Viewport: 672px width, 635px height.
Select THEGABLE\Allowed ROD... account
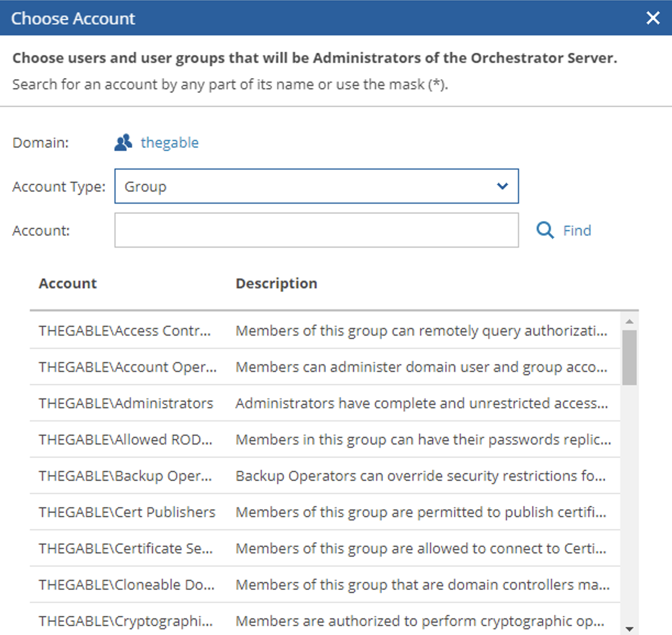pyautogui.click(x=125, y=440)
